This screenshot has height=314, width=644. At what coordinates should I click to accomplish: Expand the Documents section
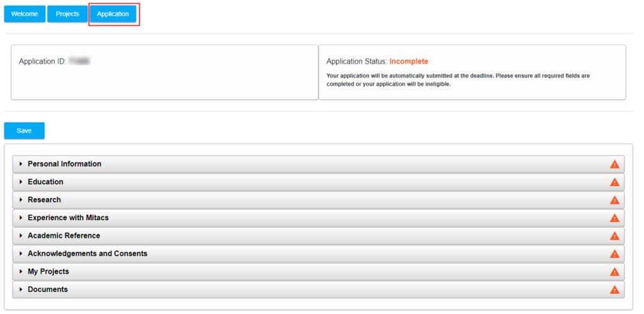318,289
